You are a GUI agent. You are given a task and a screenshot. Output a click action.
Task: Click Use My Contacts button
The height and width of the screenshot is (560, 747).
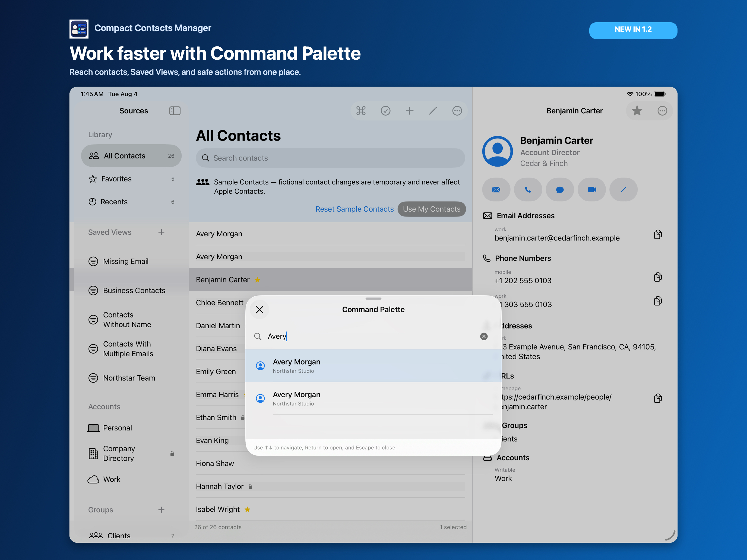[x=432, y=209]
